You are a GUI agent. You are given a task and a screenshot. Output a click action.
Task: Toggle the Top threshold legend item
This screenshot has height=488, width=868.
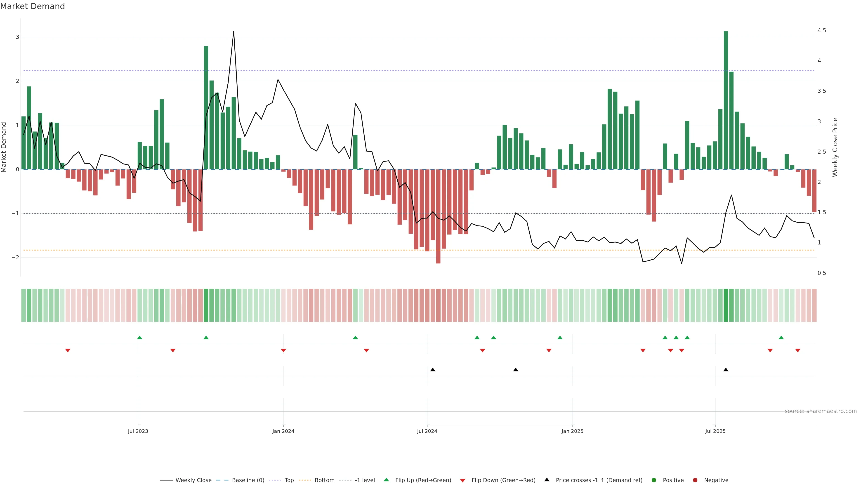[x=289, y=480]
